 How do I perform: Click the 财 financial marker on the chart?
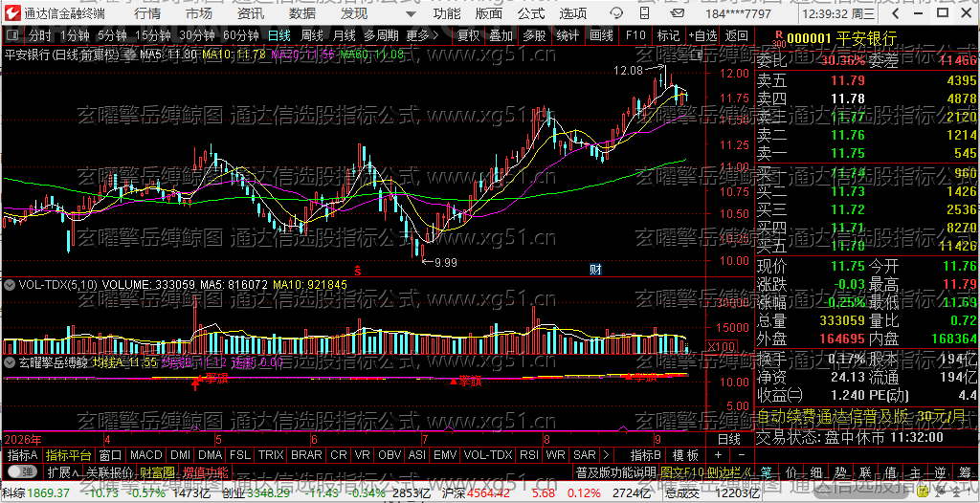595,270
